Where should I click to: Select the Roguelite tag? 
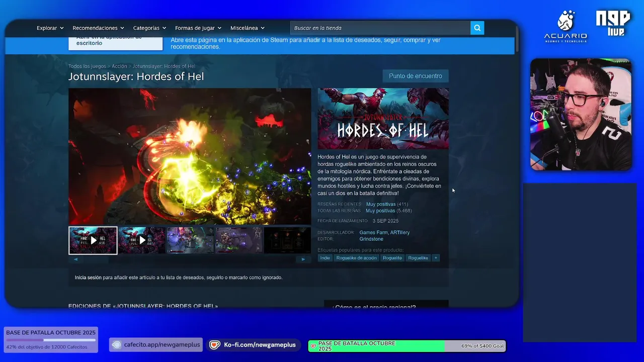coord(392,258)
